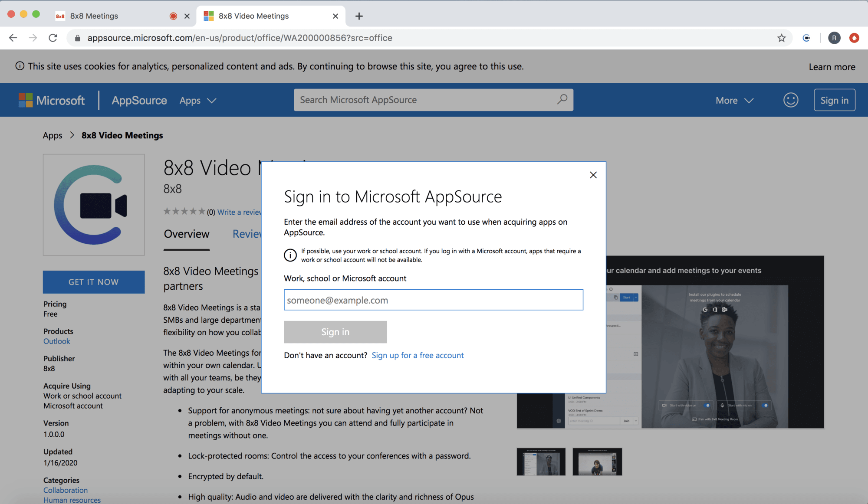The height and width of the screenshot is (504, 868).
Task: Bookmark this page with the star icon
Action: click(781, 38)
